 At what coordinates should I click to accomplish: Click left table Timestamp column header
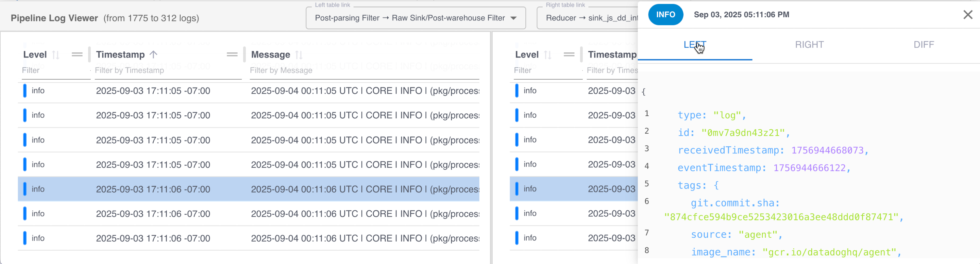pos(120,54)
